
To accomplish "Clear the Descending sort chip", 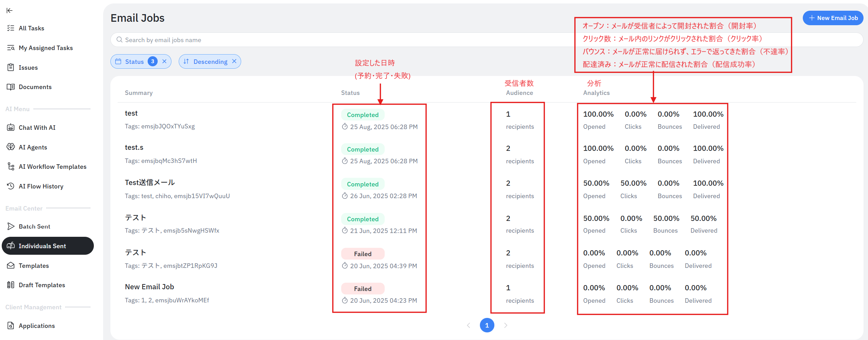I will (x=234, y=61).
